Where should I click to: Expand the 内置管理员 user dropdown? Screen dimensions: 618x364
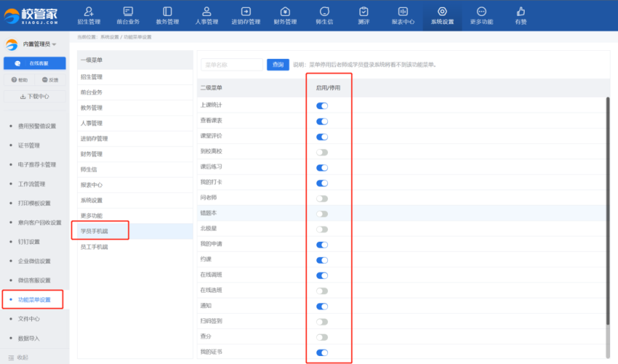click(34, 45)
